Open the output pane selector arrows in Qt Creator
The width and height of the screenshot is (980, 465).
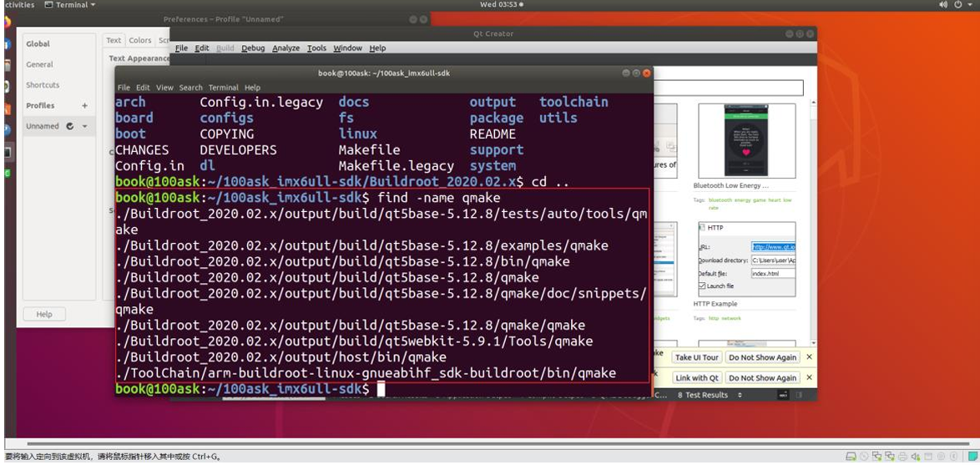[740, 395]
